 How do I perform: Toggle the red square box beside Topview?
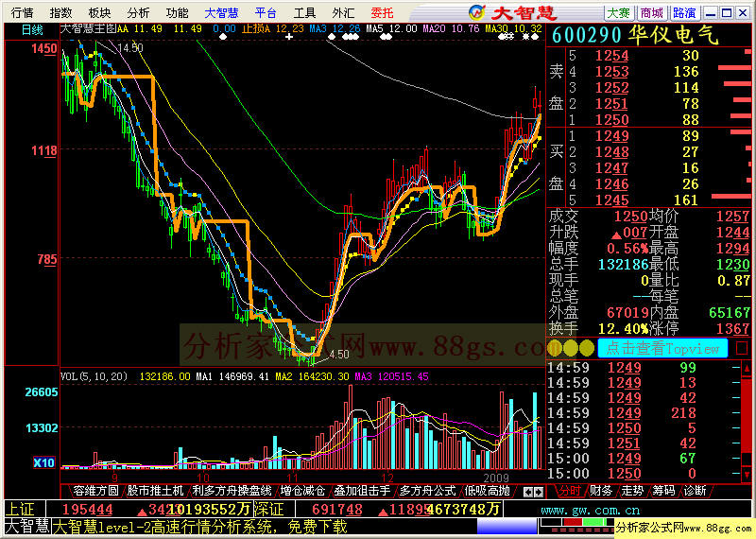(x=742, y=348)
